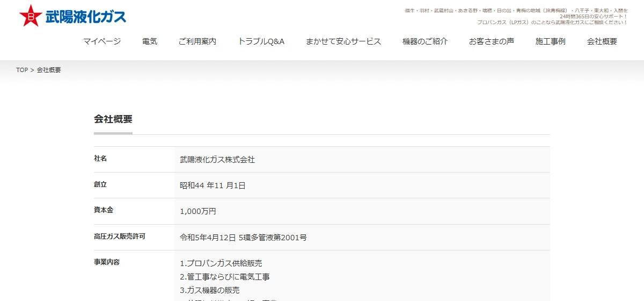Open the トラブルQ&A menu item

pyautogui.click(x=261, y=41)
